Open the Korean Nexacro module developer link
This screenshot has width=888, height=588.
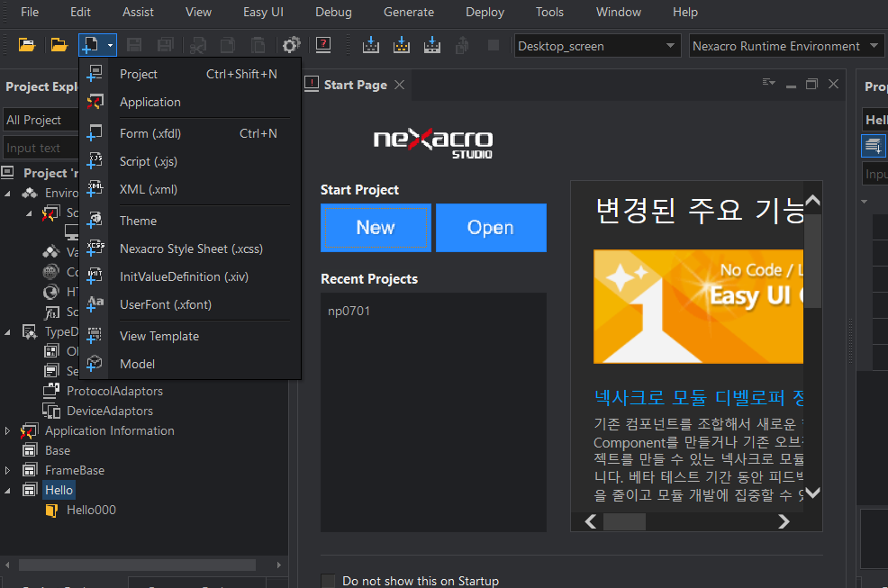pos(699,398)
